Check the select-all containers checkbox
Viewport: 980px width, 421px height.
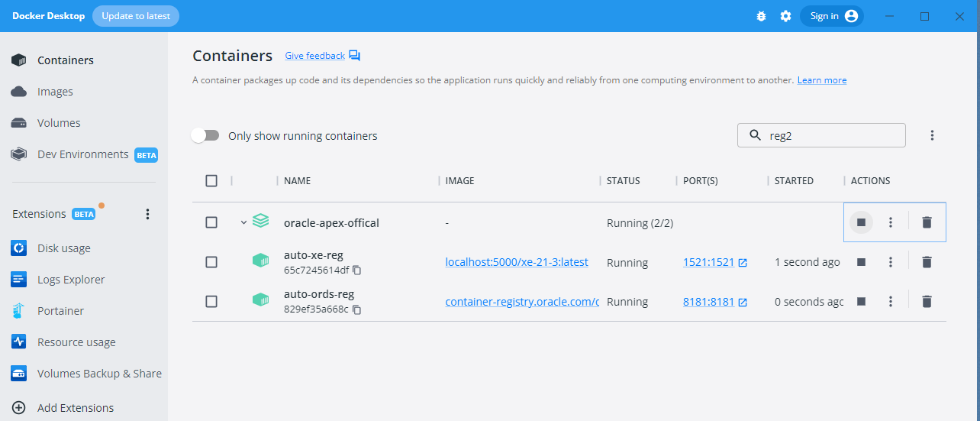pos(211,181)
